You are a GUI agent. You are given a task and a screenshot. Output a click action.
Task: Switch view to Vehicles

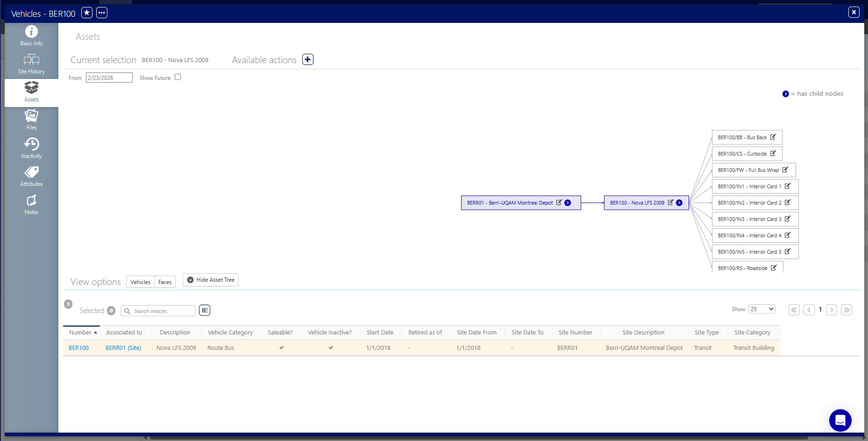140,282
